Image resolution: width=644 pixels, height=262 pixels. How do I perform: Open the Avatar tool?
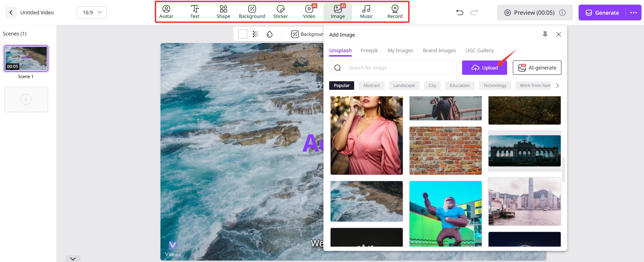tap(166, 12)
